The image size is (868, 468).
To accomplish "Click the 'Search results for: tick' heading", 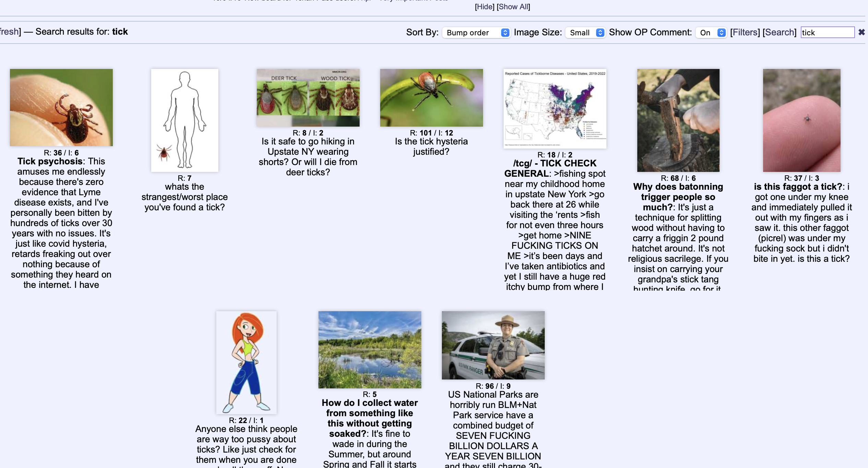I will coord(82,32).
